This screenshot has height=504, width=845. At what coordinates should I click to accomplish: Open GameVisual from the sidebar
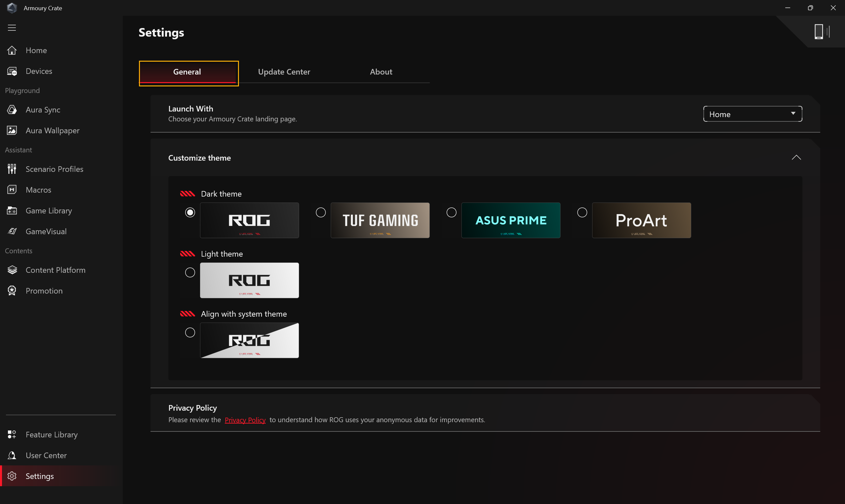[46, 231]
